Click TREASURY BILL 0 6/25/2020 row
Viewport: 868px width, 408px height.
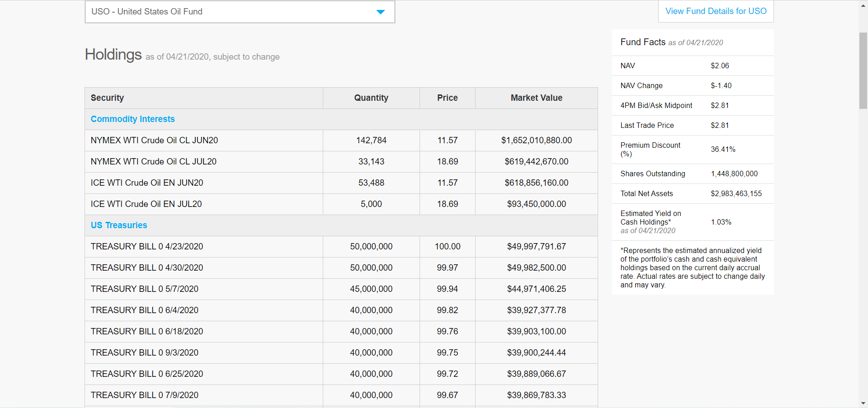tap(341, 374)
